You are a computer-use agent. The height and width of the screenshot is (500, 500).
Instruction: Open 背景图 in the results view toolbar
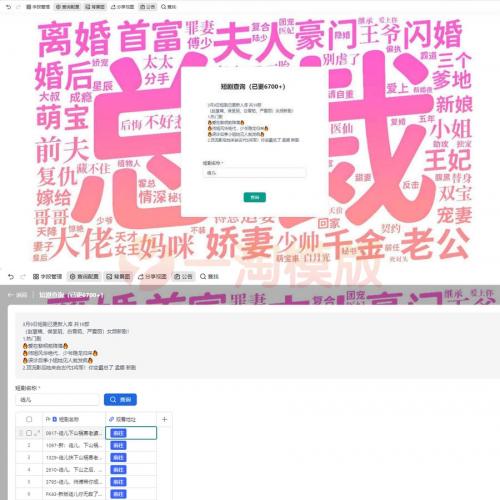click(118, 277)
